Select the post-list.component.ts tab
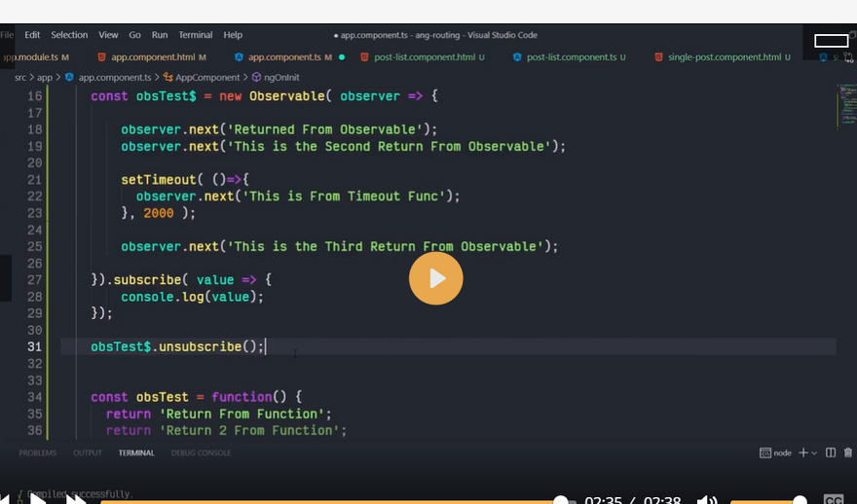 (571, 57)
